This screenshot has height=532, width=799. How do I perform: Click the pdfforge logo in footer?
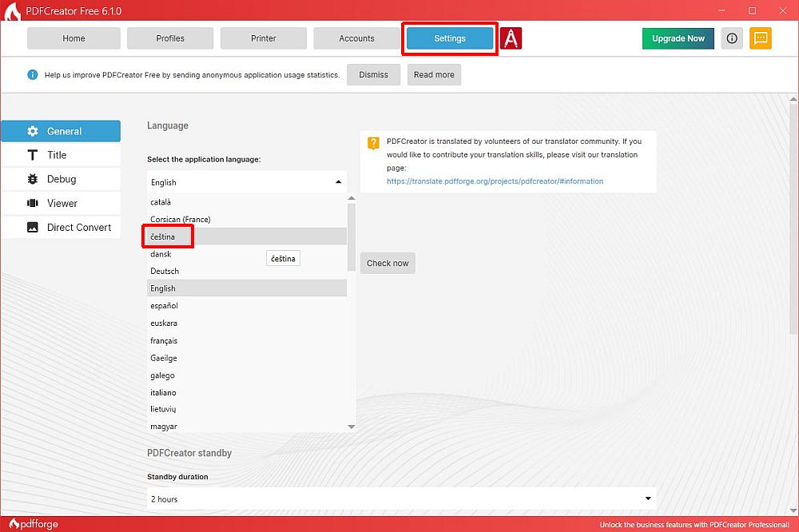(32, 525)
